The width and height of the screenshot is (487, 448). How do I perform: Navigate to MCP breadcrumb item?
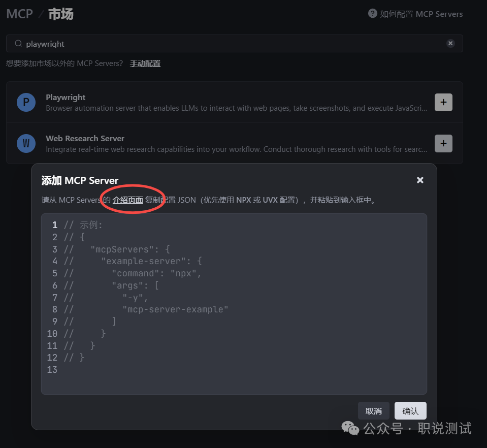tap(19, 14)
